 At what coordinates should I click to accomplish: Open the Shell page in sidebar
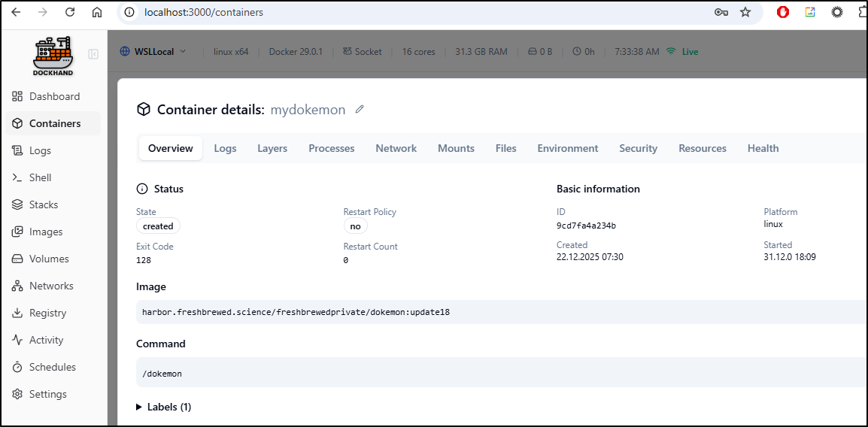pos(40,177)
